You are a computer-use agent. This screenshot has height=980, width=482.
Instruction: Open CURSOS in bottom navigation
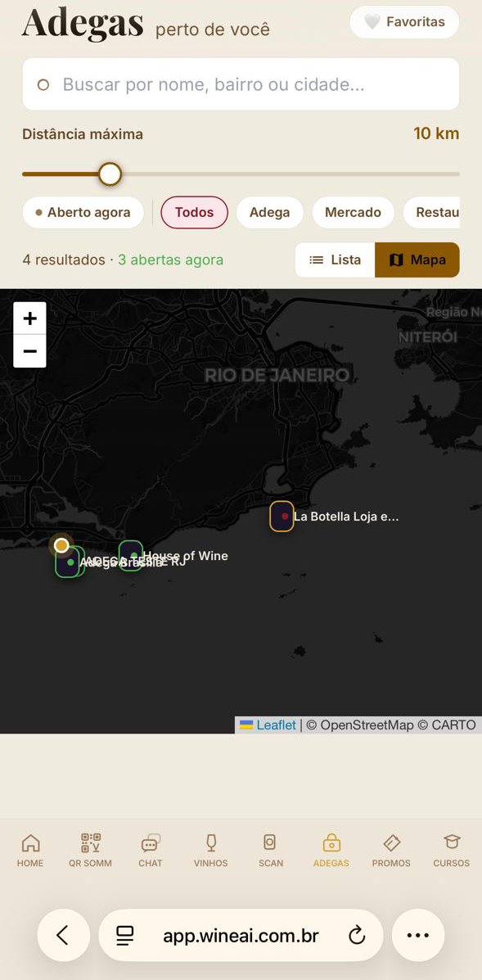pos(452,851)
